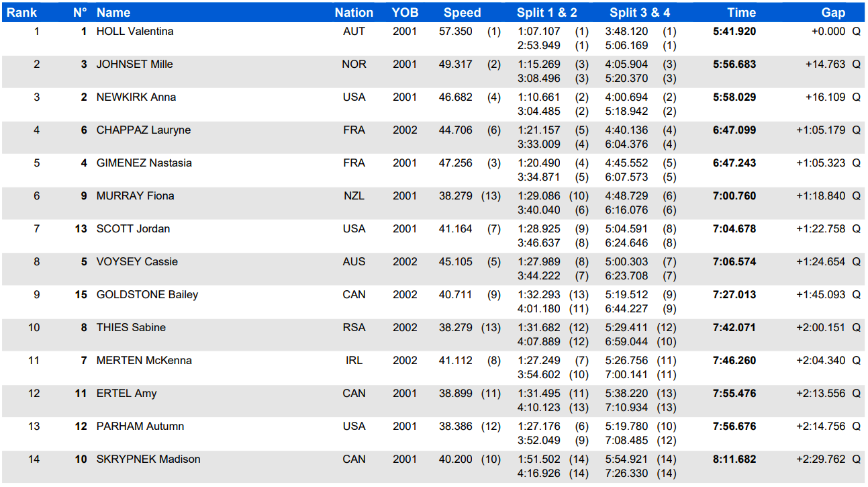Click rider name JOHNSET Mille
Viewport: 868px width, 487px height.
point(135,64)
